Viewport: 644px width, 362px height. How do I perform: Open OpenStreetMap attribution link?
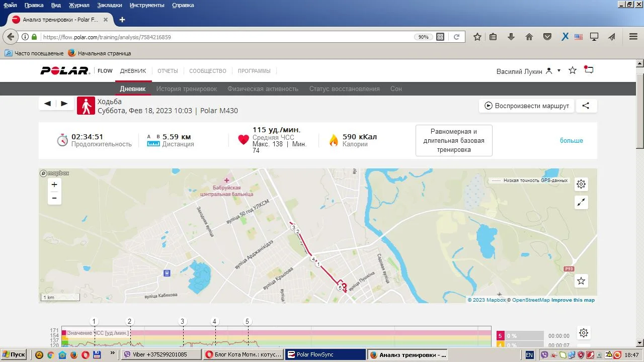(x=531, y=300)
